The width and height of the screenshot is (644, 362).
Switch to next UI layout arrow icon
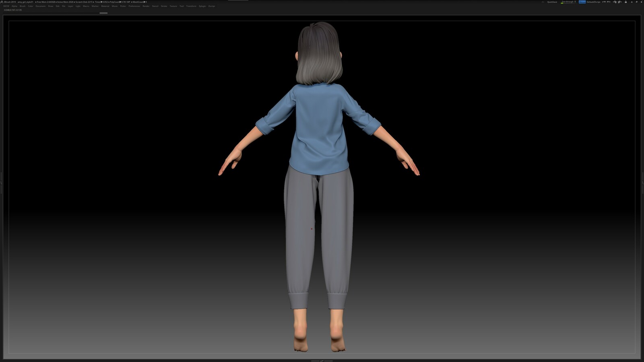coord(608,2)
